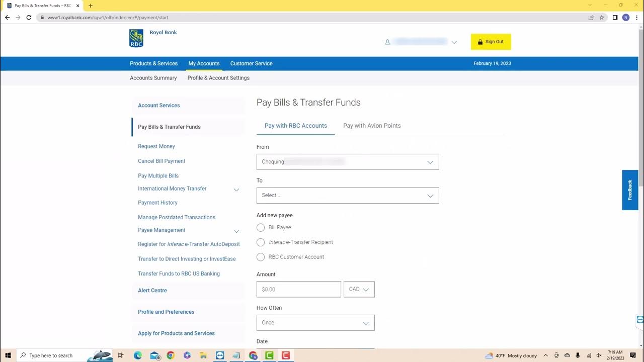644x362 pixels.
Task: Open the Feedback side tab
Action: tap(630, 190)
